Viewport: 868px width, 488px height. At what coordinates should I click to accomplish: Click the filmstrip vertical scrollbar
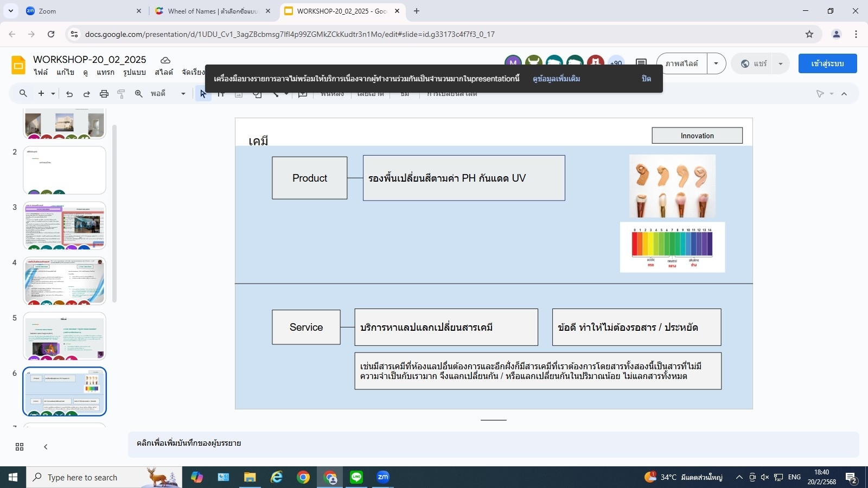point(114,213)
